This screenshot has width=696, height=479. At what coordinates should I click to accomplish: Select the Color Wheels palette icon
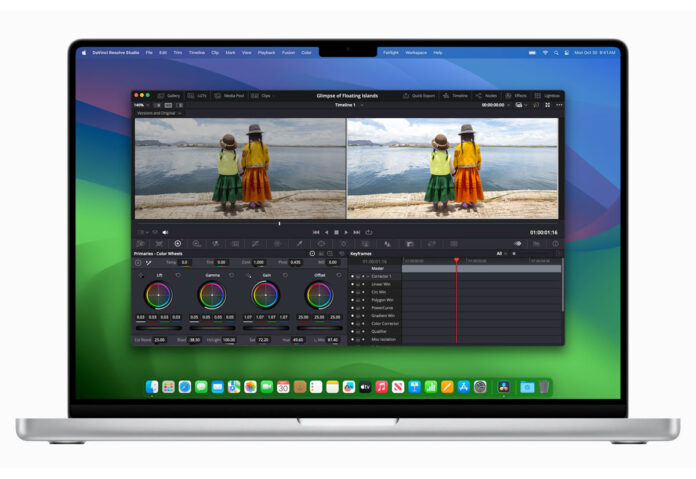(x=178, y=244)
